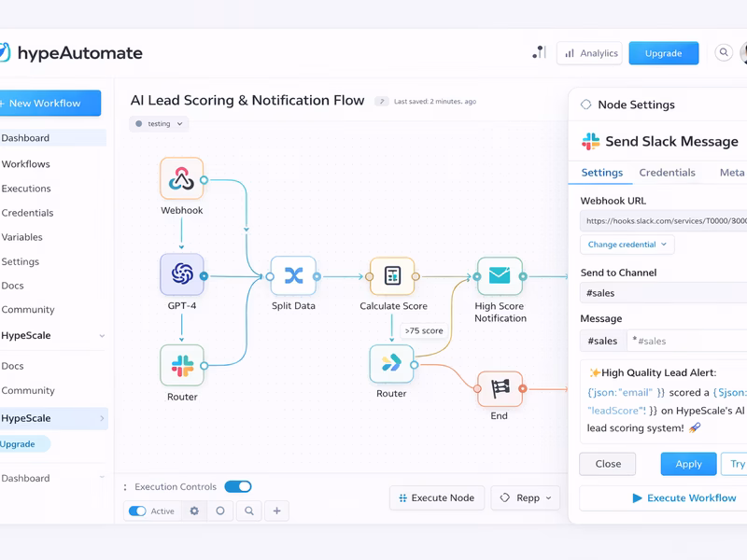Image resolution: width=747 pixels, height=560 pixels.
Task: Select Workflows in the sidebar
Action: [25, 163]
